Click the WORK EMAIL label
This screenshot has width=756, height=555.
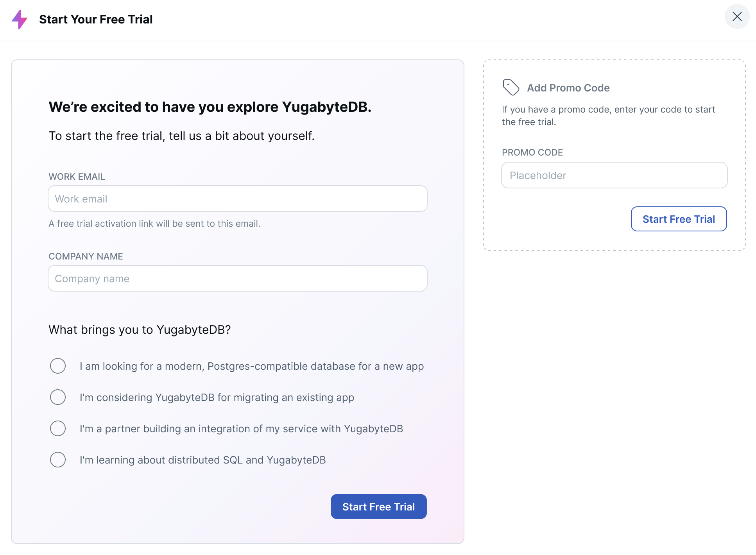coord(77,177)
